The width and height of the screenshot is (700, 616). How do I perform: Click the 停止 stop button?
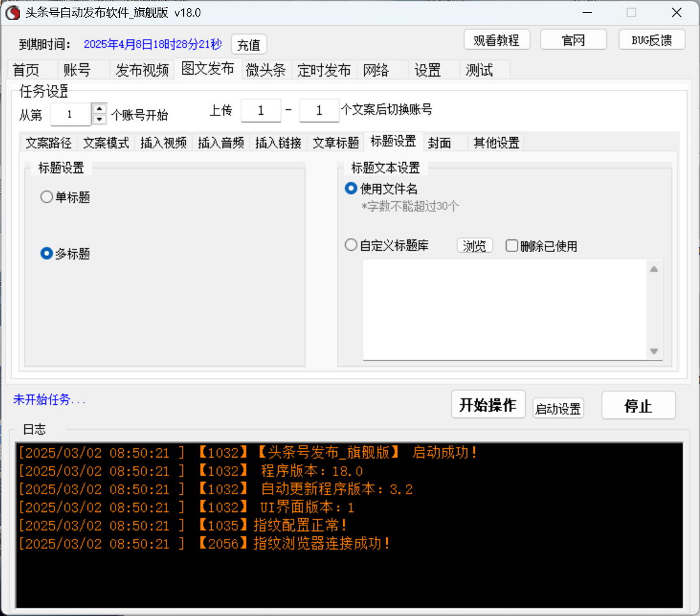[638, 405]
